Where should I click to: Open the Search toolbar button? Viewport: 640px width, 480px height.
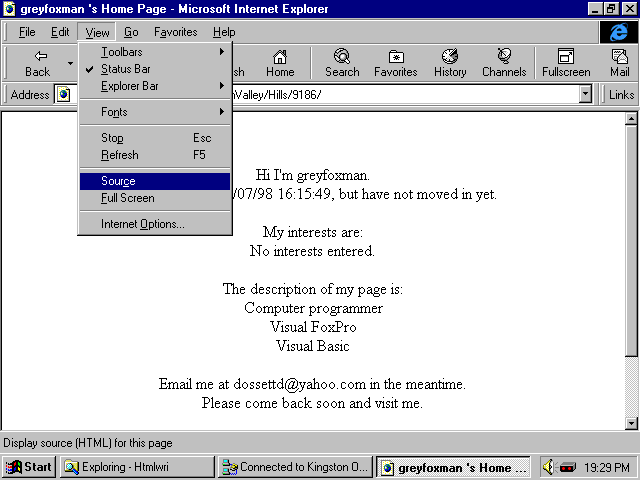[x=342, y=63]
